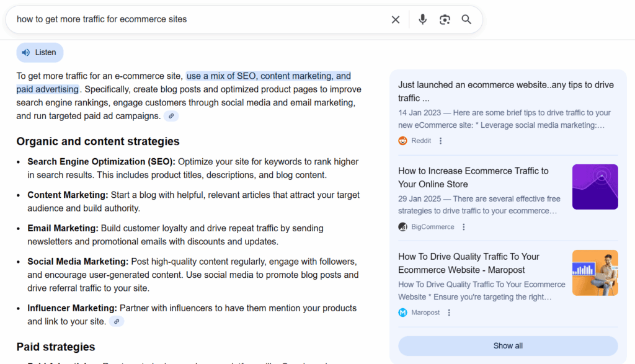The width and height of the screenshot is (635, 364).
Task: Click the Maropost article image thumbnail
Action: pyautogui.click(x=595, y=273)
